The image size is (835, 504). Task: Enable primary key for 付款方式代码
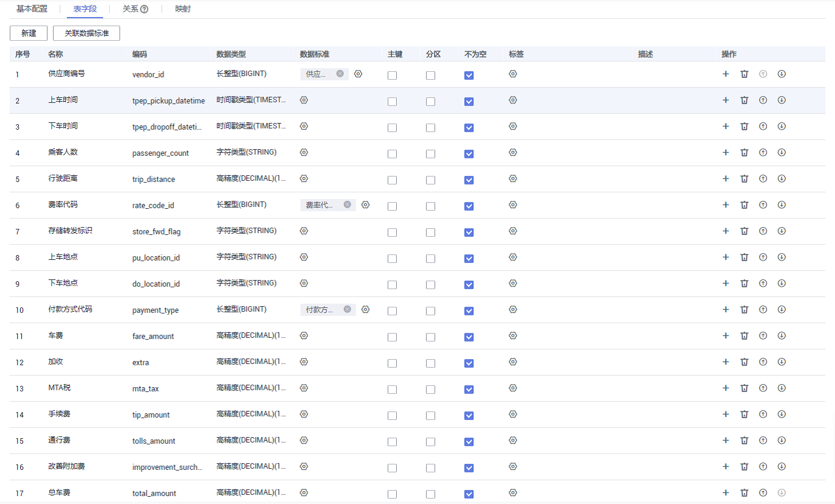393,311
